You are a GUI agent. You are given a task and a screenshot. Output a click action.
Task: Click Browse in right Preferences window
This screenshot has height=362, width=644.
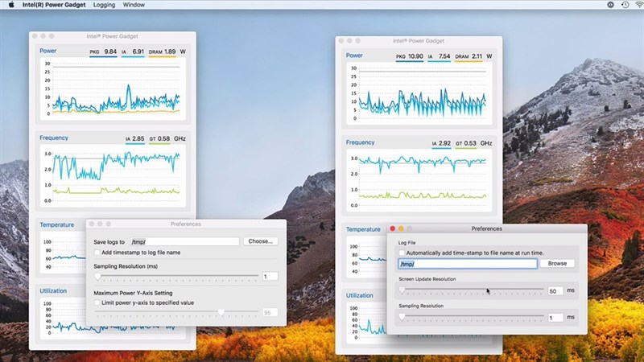point(557,264)
